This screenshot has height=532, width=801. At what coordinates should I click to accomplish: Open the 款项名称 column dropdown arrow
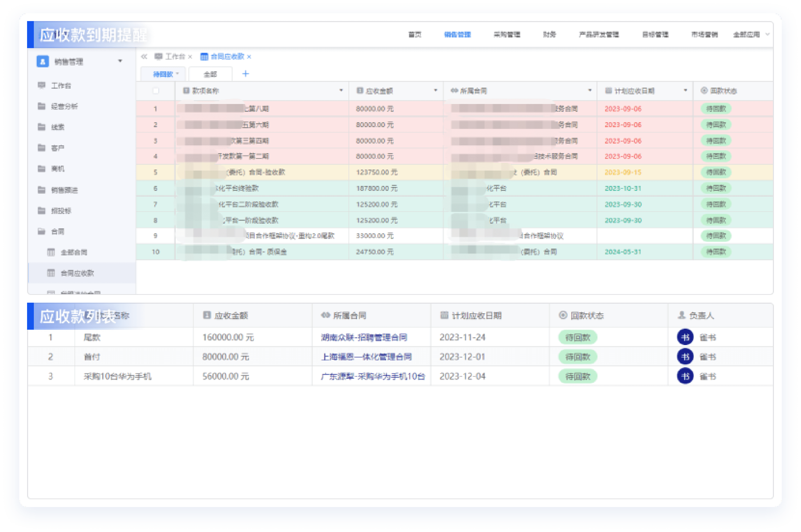click(x=341, y=90)
